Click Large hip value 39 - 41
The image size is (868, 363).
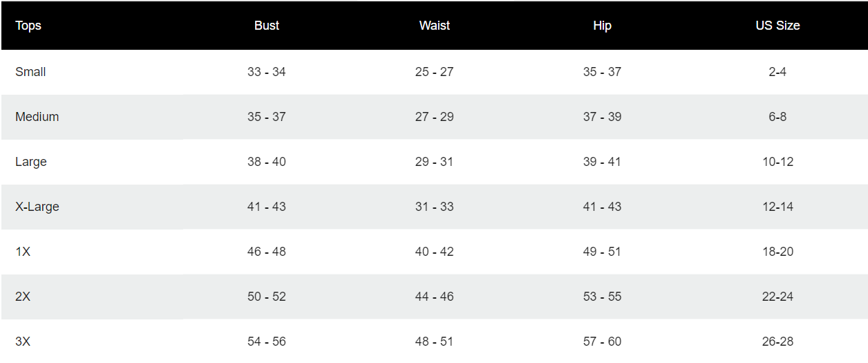[602, 162]
